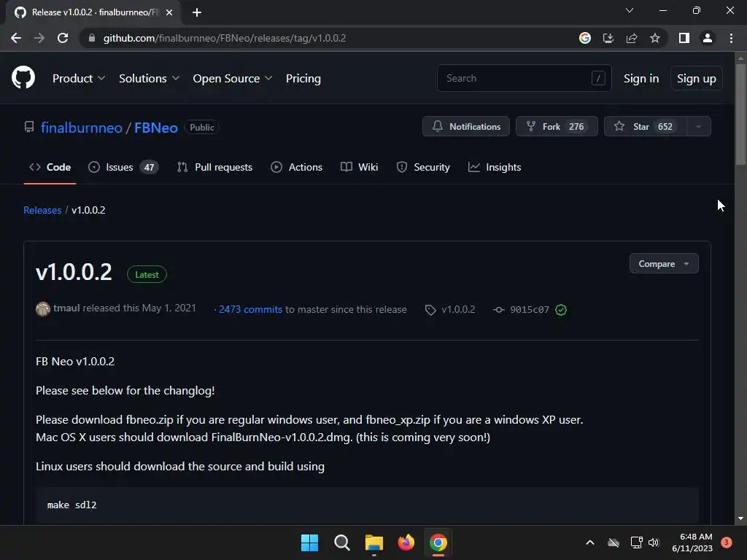Open the Pricing page
The height and width of the screenshot is (560, 747).
pyautogui.click(x=303, y=79)
